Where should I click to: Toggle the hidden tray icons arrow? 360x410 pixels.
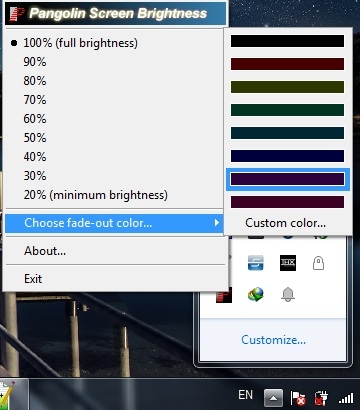273,398
